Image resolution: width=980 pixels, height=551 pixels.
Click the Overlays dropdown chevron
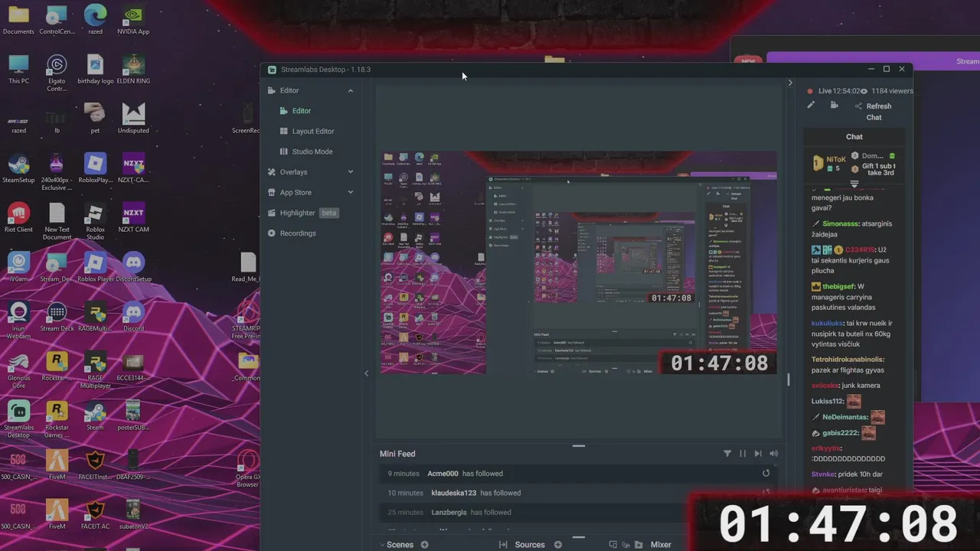(351, 172)
